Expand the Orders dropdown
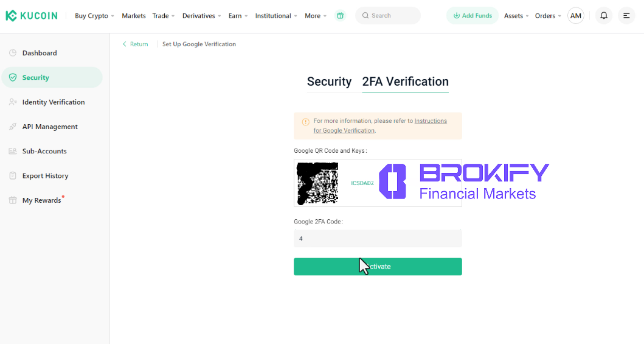This screenshot has height=344, width=644. pos(548,16)
